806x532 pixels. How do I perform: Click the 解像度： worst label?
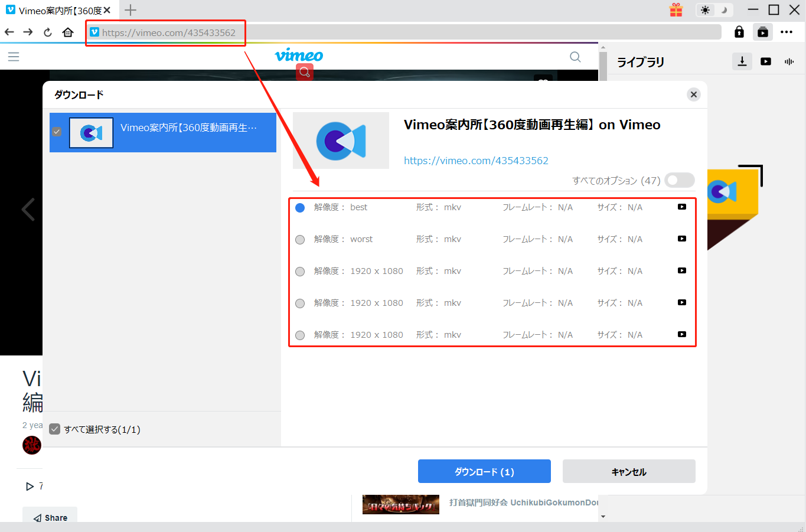[344, 239]
